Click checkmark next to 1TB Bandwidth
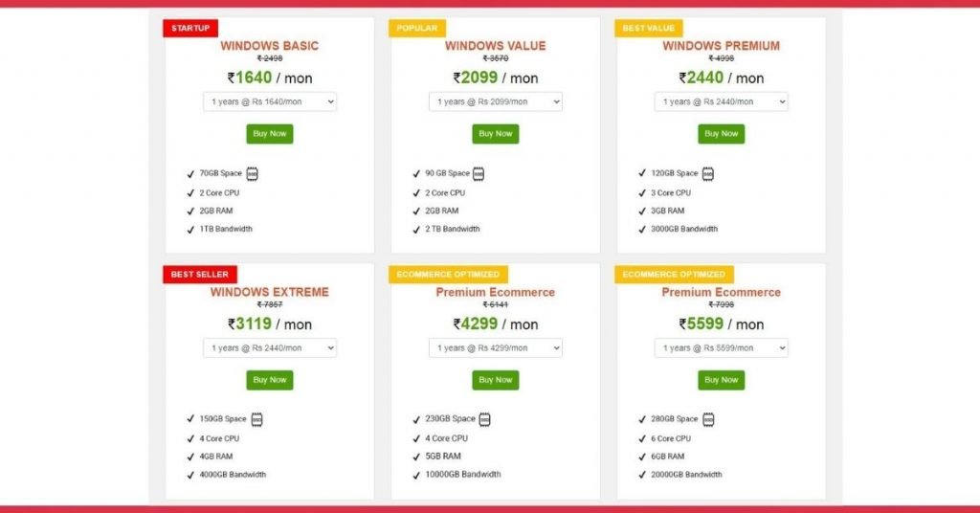The width and height of the screenshot is (980, 513). (x=190, y=230)
